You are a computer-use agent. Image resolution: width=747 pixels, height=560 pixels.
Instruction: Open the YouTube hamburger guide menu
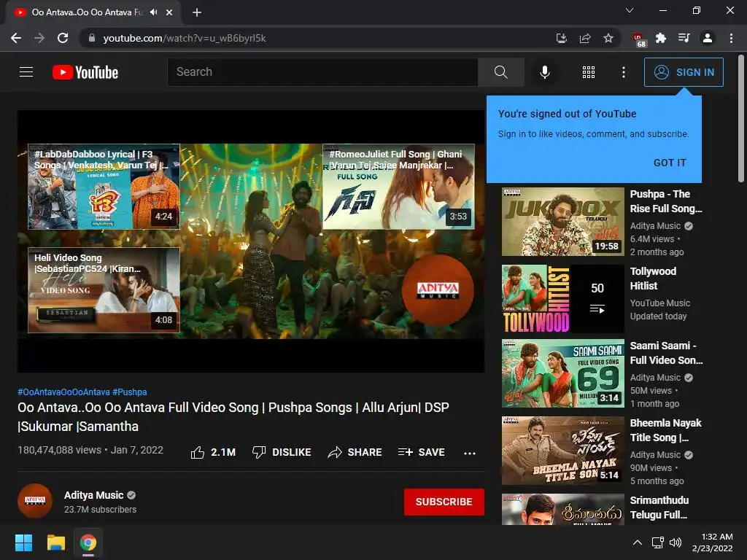tap(26, 72)
